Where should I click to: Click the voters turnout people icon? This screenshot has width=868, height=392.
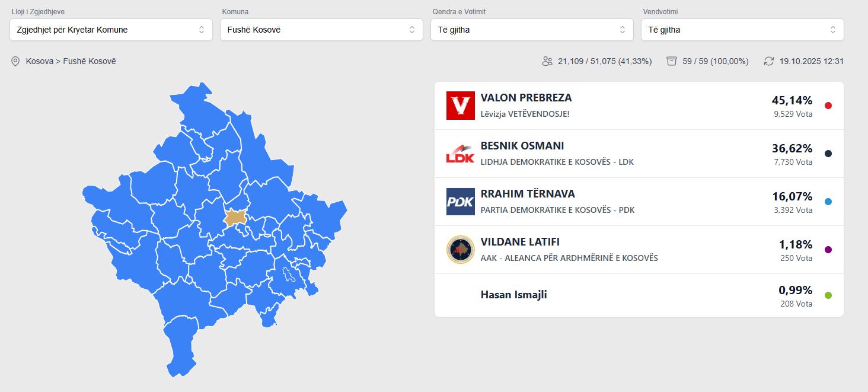(x=547, y=61)
